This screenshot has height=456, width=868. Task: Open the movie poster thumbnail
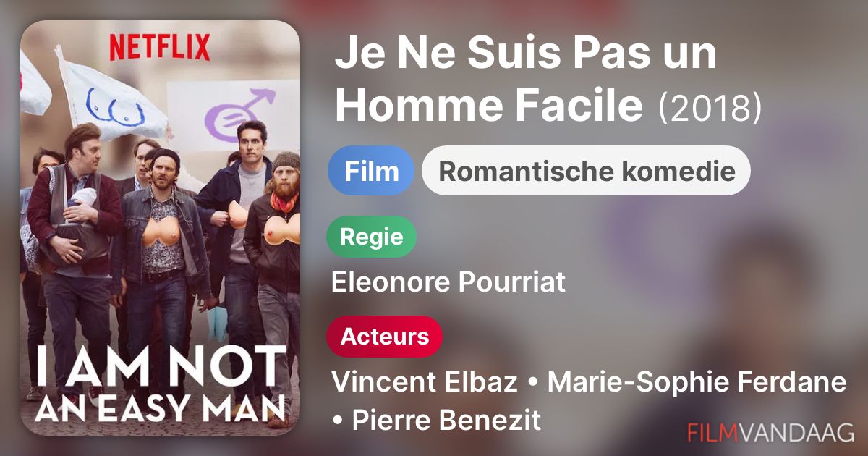pyautogui.click(x=160, y=228)
